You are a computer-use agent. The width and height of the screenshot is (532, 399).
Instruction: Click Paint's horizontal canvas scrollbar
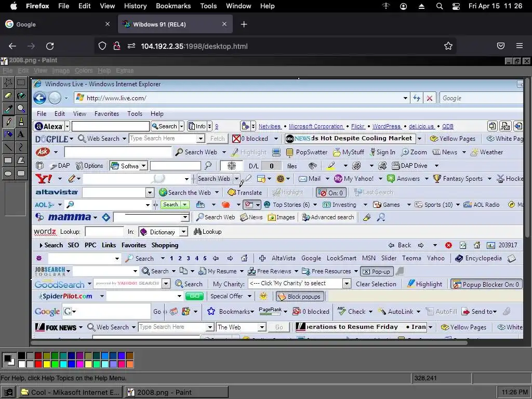point(249,343)
